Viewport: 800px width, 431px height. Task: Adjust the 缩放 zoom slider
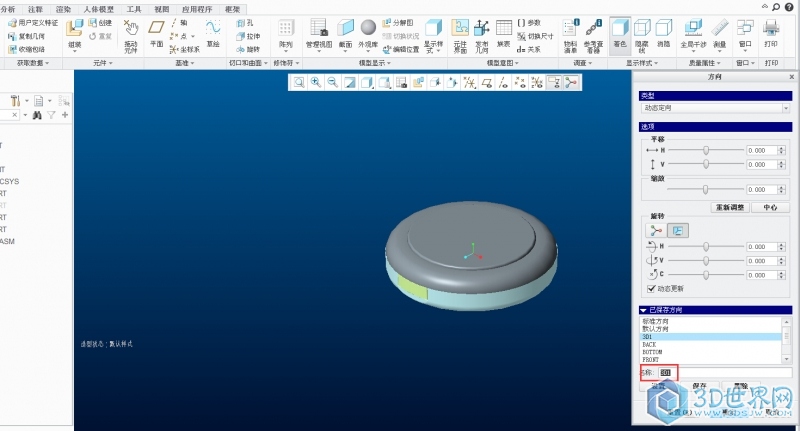[705, 189]
